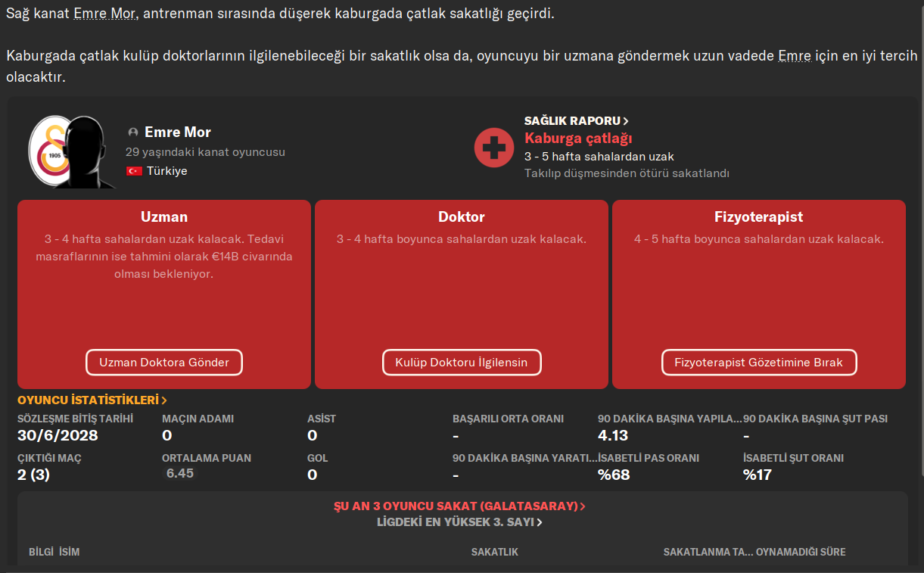This screenshot has width=924, height=573.
Task: Click the BAŞARILI ORTA ORANI label
Action: click(x=508, y=419)
